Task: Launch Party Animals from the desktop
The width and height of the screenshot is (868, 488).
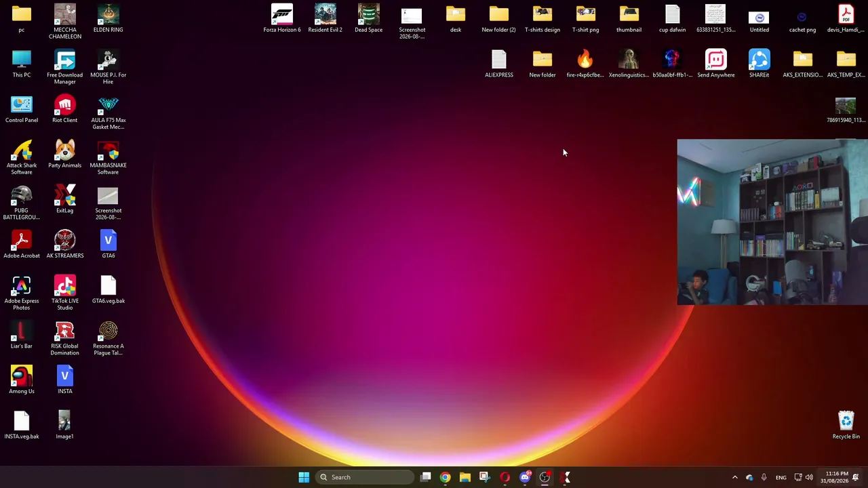Action: 65,155
